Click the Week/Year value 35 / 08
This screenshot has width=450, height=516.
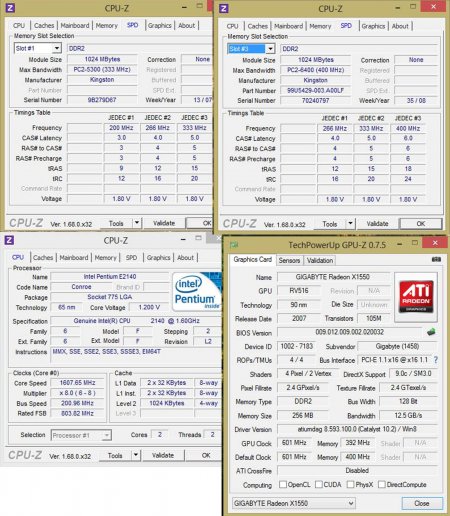pyautogui.click(x=416, y=100)
